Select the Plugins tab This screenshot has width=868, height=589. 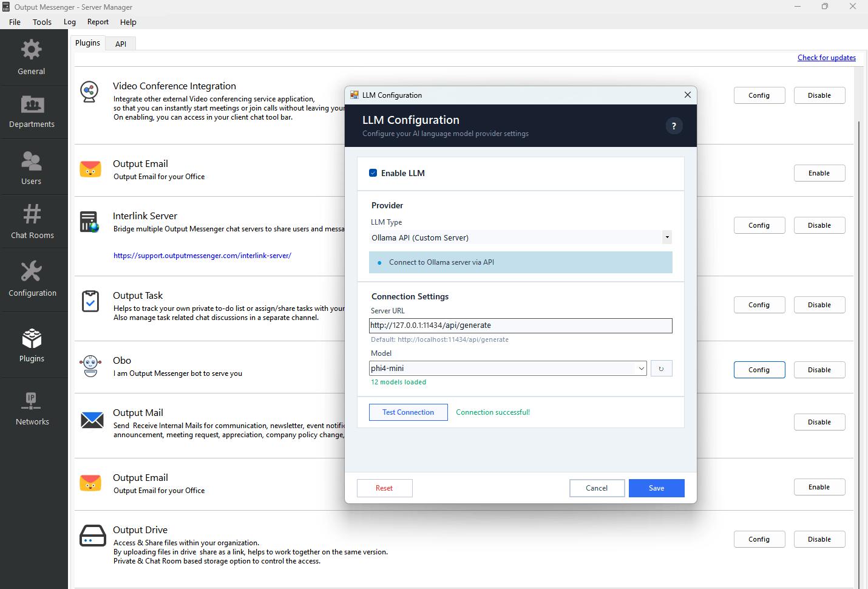(87, 43)
